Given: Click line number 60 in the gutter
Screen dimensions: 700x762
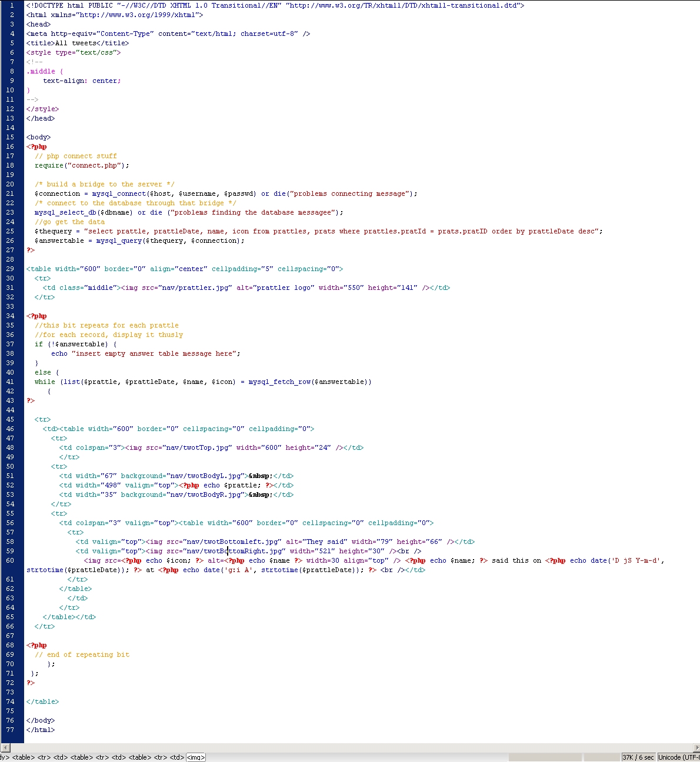Looking at the screenshot, I should [10, 560].
